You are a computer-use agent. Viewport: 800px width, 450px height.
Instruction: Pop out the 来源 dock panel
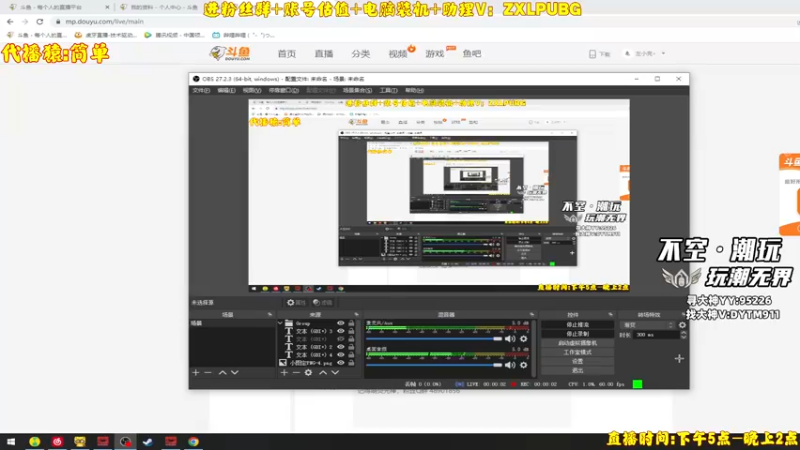(x=356, y=315)
